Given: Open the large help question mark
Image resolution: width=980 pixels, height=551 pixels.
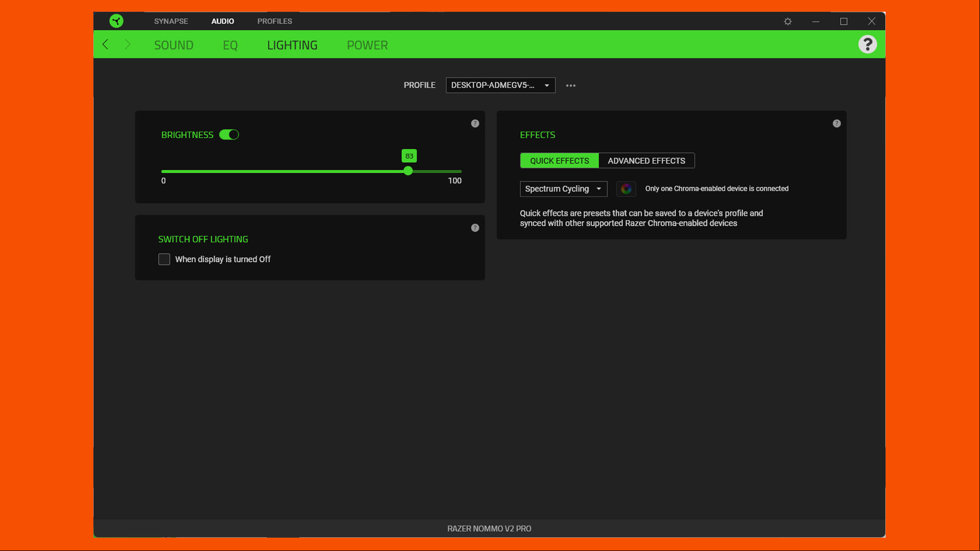Looking at the screenshot, I should 867,44.
